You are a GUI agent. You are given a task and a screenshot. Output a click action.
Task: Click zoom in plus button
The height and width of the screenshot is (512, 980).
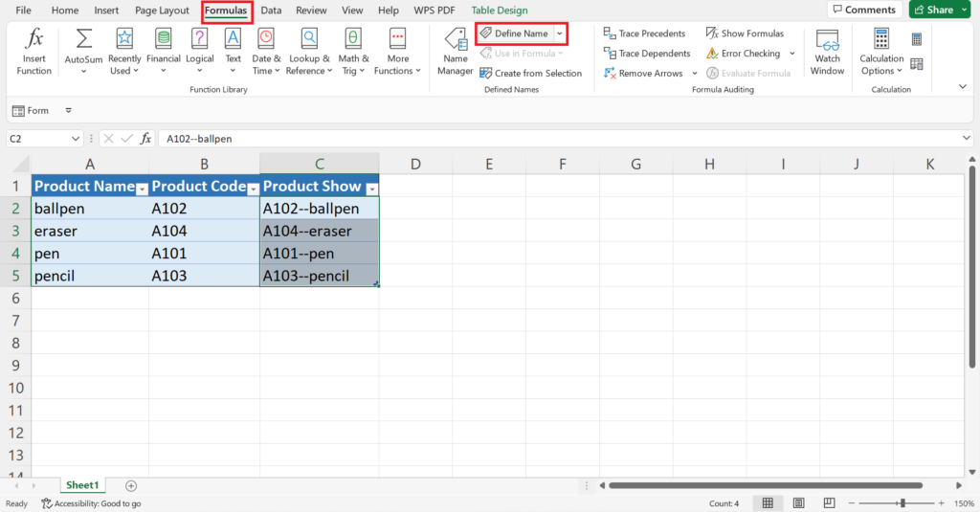click(x=942, y=503)
